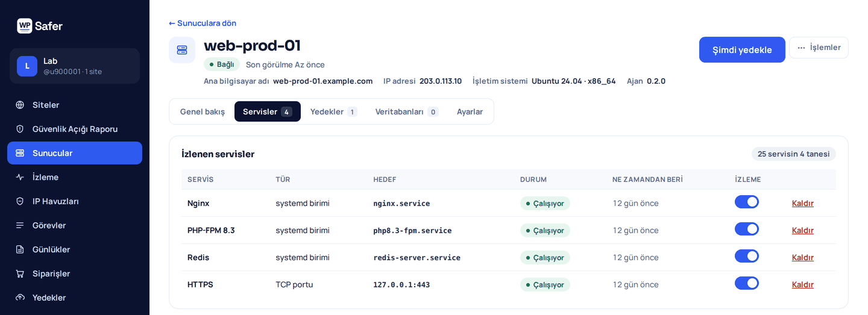Click the nginx.service target text

click(x=402, y=204)
